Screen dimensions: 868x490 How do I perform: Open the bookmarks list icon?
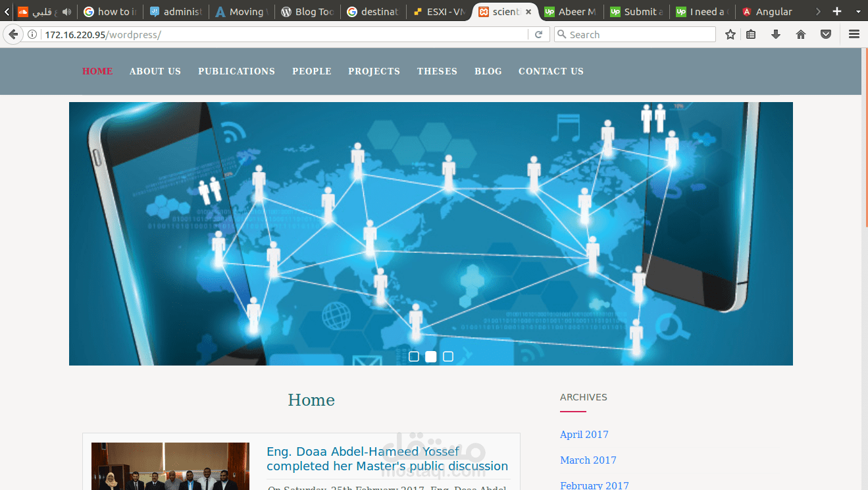coord(751,34)
